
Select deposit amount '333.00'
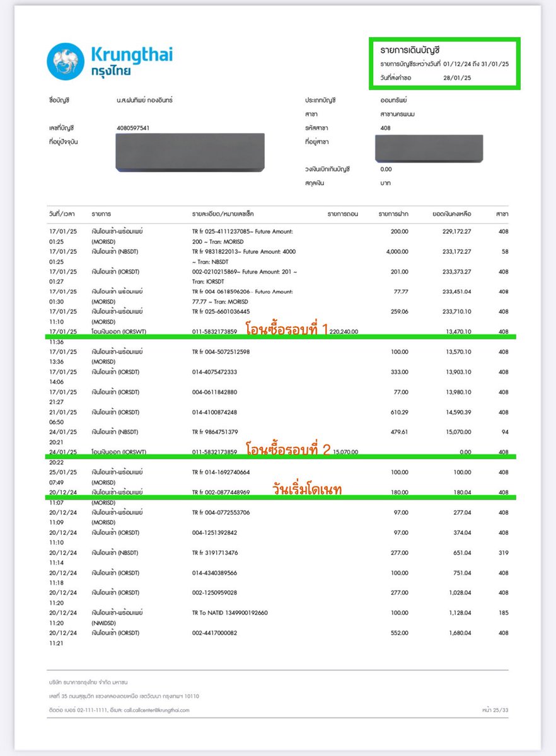click(400, 372)
